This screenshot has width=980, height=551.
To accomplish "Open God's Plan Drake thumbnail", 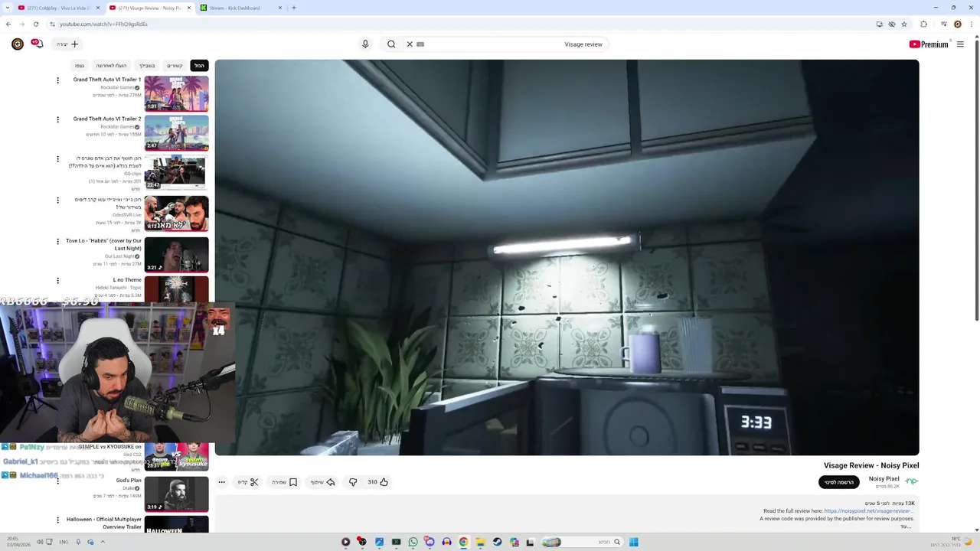I will (x=176, y=494).
